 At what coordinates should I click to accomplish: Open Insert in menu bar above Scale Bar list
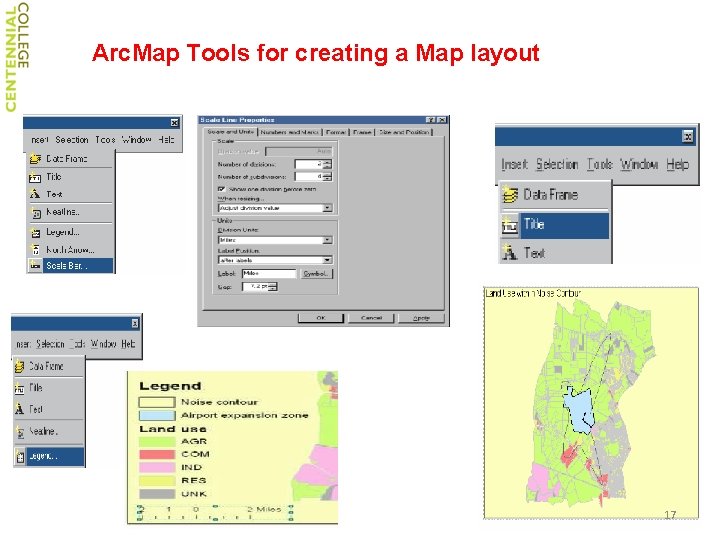click(x=40, y=140)
